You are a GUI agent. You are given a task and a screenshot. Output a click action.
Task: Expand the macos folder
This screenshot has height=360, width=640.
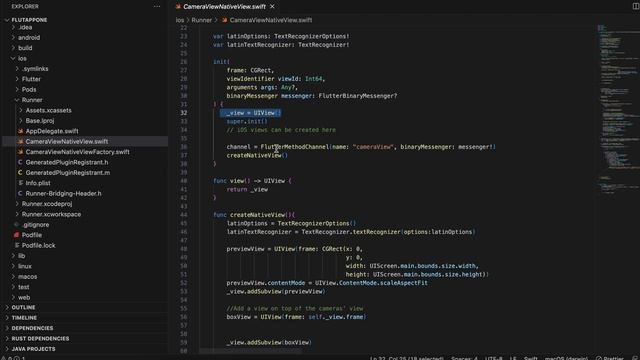pyautogui.click(x=27, y=277)
